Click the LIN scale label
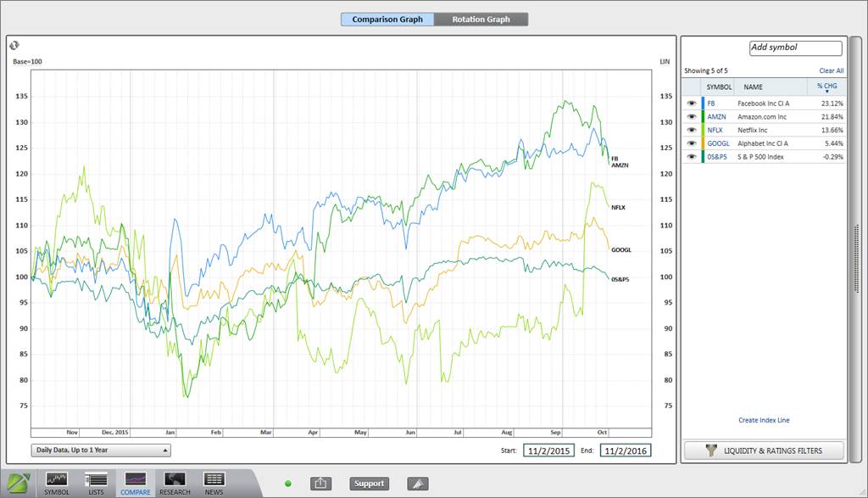The image size is (868, 498). point(665,61)
